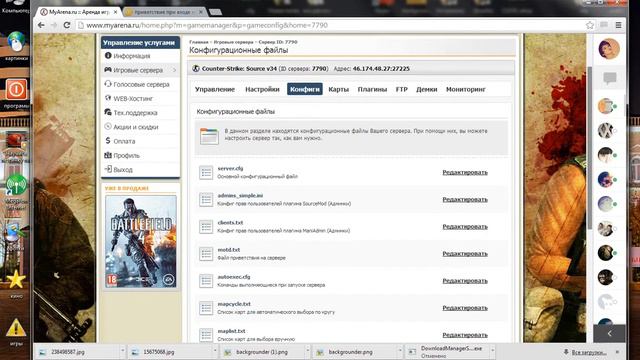Switch to second browser tab
640x360 pixels.
tap(164, 12)
